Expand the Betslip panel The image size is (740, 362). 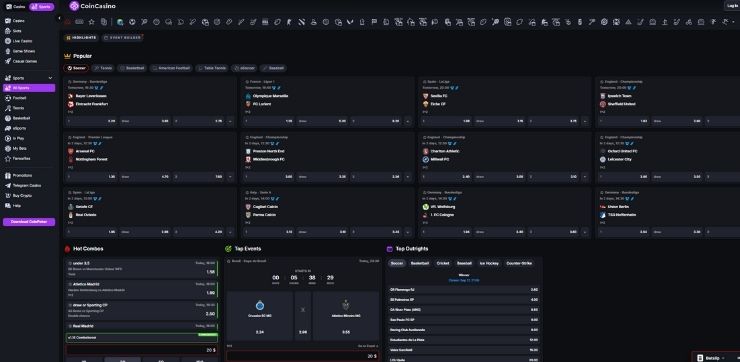pos(715,358)
